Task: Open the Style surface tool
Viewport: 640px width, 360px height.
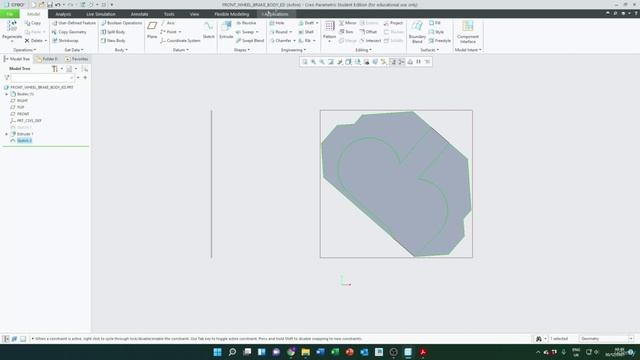Action: (436, 32)
